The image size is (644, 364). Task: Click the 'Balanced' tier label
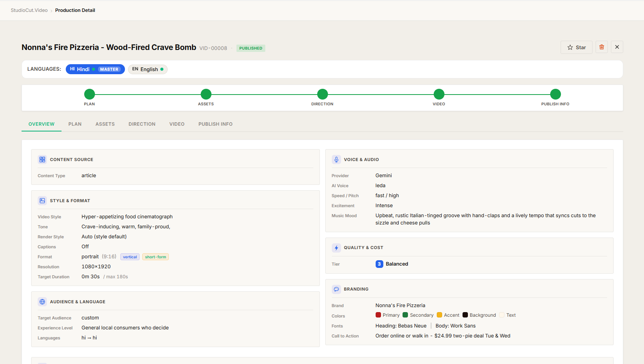point(397,264)
